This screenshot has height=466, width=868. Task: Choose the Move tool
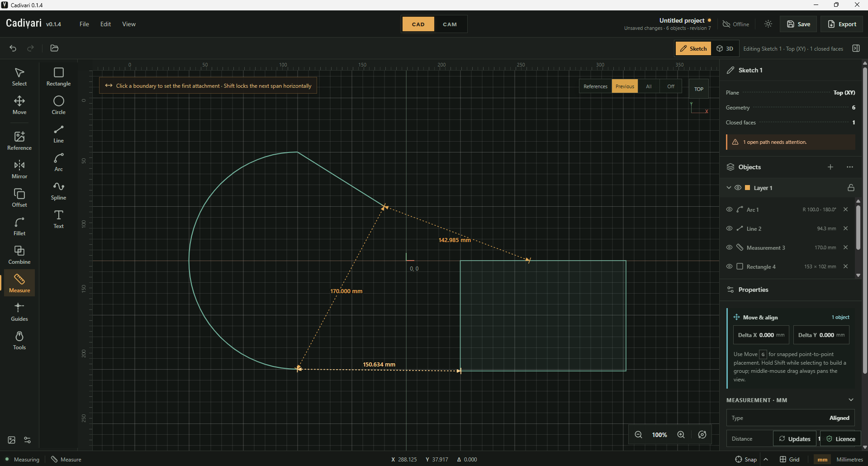[19, 105]
